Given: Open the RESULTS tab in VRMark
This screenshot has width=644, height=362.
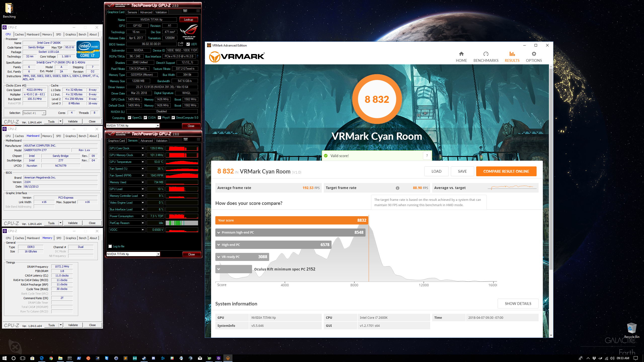Looking at the screenshot, I should pyautogui.click(x=512, y=57).
